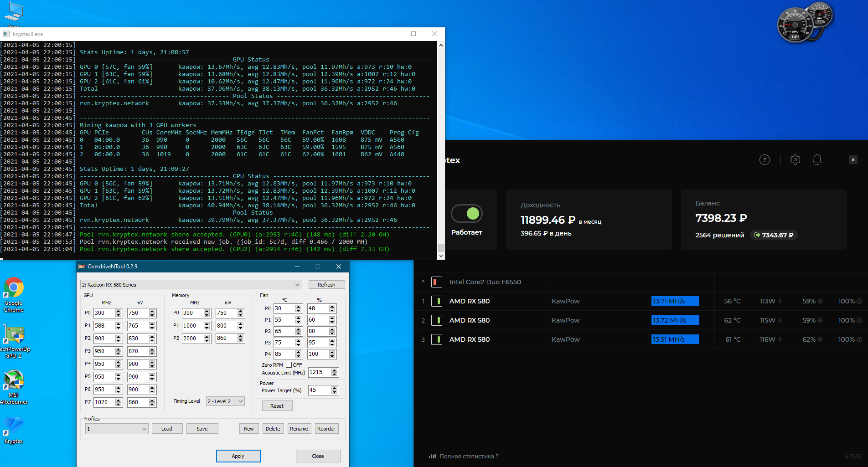Click the Refresh button
This screenshot has width=868, height=467.
coord(326,285)
